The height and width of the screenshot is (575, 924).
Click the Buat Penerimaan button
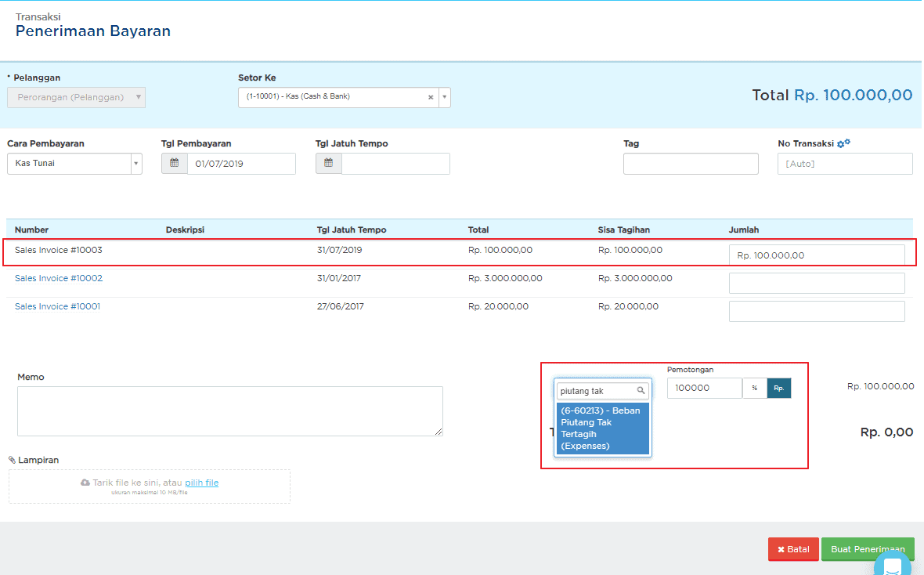[x=868, y=549]
